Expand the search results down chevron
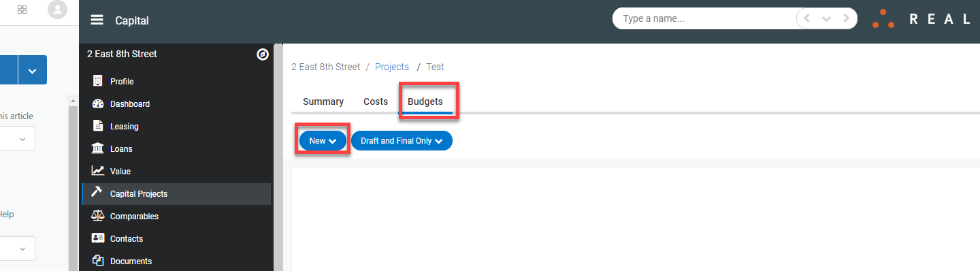This screenshot has height=271, width=980. (x=827, y=19)
